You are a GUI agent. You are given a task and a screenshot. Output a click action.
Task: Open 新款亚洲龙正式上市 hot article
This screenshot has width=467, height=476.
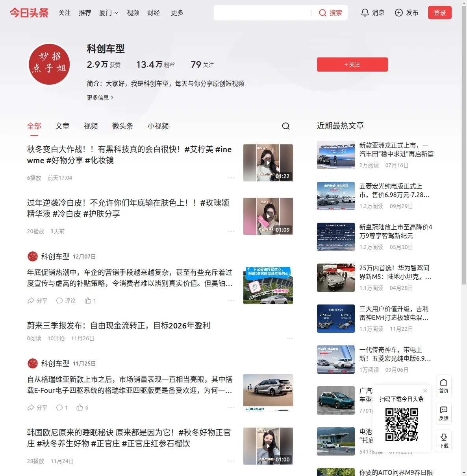pyautogui.click(x=397, y=149)
